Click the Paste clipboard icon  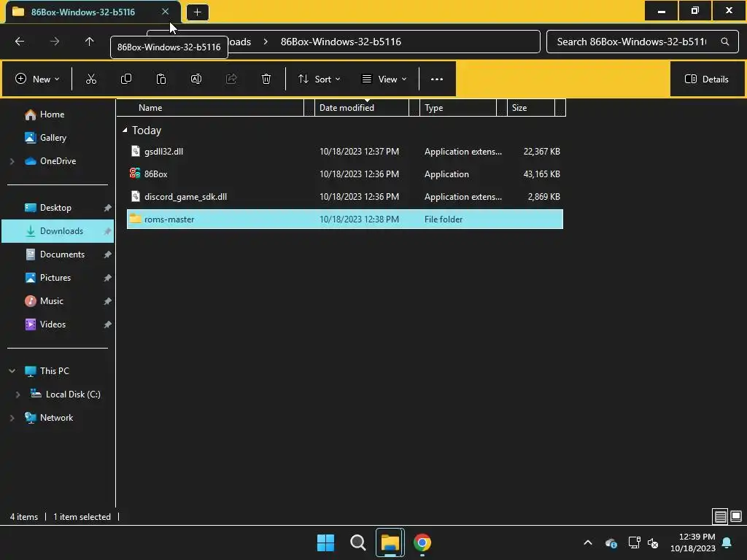pyautogui.click(x=161, y=79)
